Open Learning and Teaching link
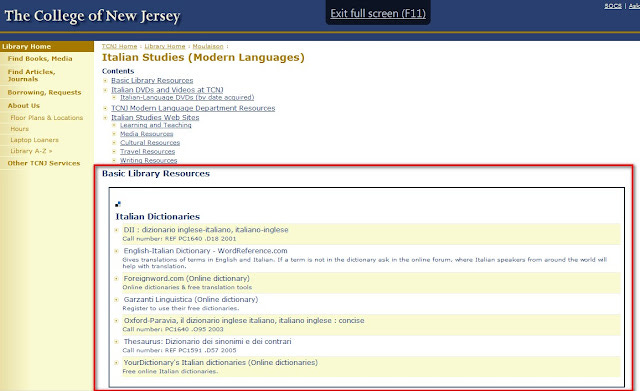 pyautogui.click(x=156, y=125)
